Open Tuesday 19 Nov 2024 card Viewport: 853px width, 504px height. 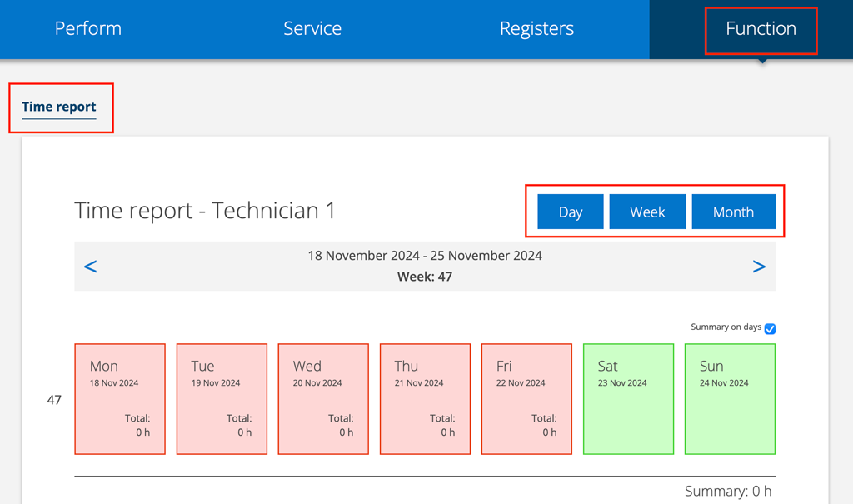coord(222,399)
